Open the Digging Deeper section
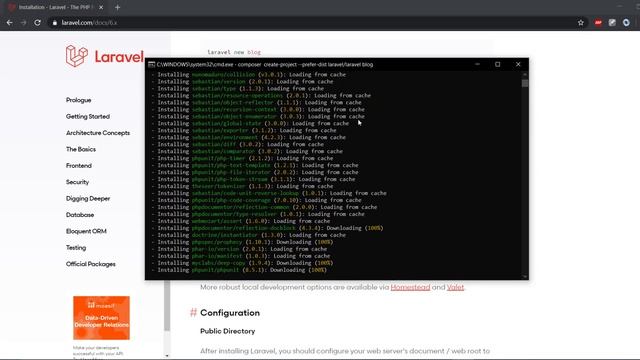The width and height of the screenshot is (640, 360). tap(88, 198)
